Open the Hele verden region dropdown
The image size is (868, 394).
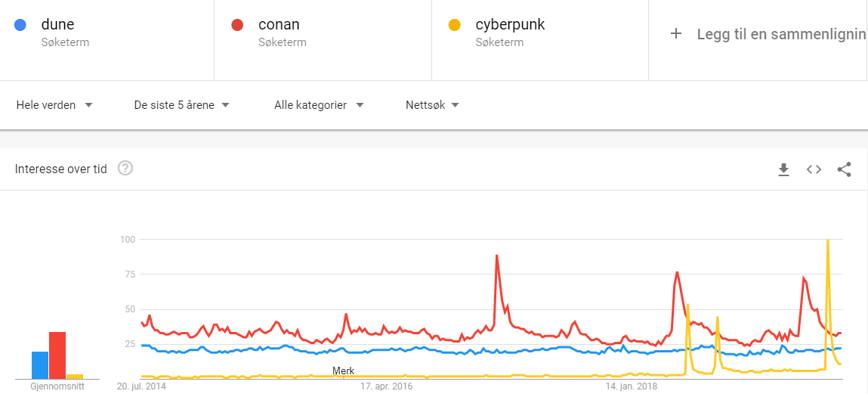54,104
